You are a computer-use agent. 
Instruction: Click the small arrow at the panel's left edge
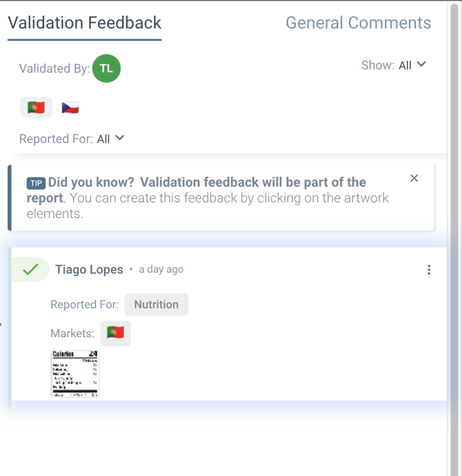pos(1,324)
